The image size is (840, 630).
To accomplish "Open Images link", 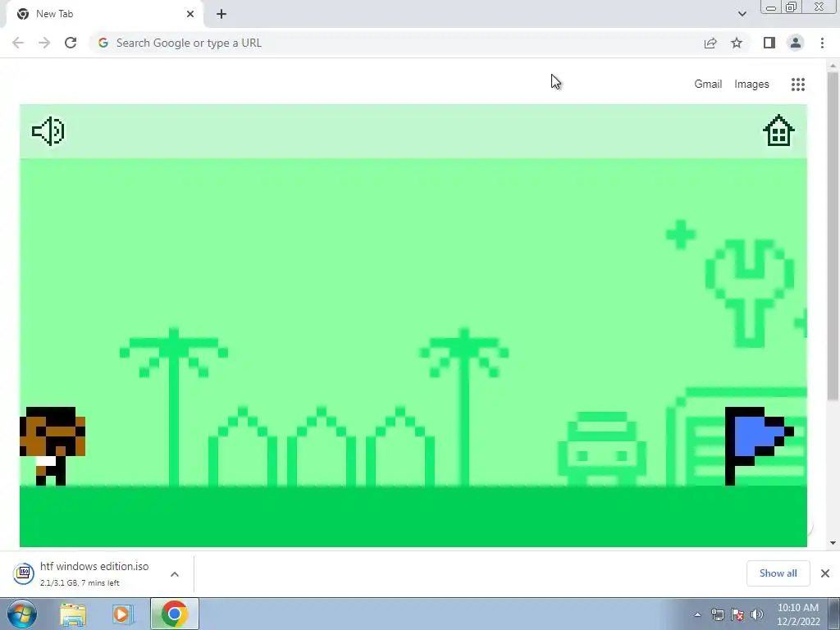I will [751, 84].
